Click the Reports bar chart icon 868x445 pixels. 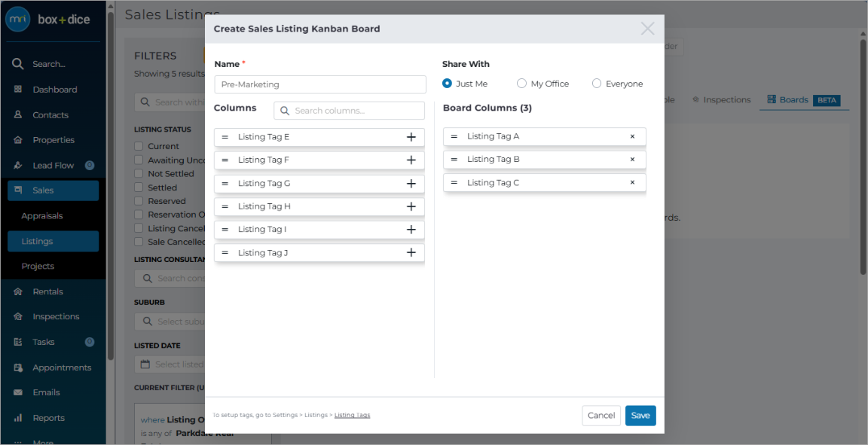18,418
